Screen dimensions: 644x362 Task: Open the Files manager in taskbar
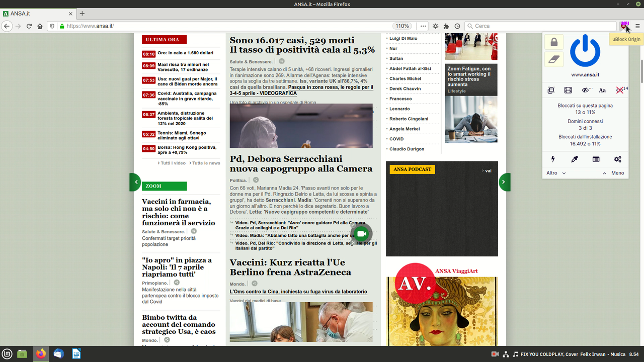pyautogui.click(x=22, y=354)
